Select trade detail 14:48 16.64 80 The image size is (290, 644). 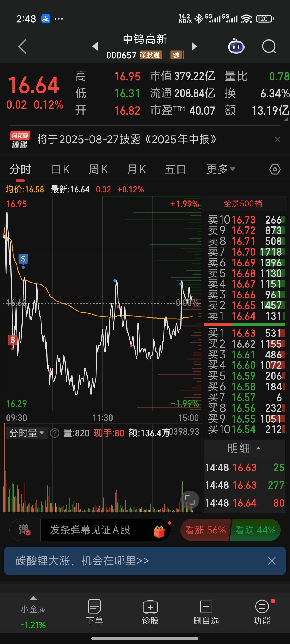[245, 503]
